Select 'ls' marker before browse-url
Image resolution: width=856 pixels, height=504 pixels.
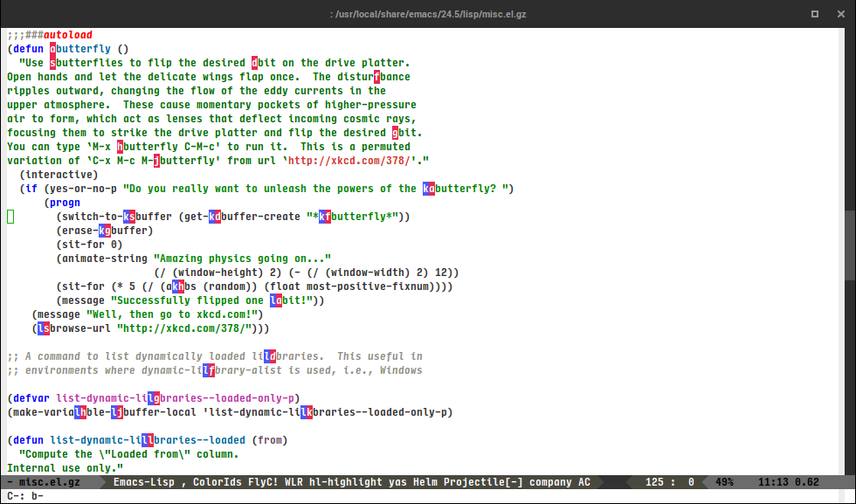point(44,328)
